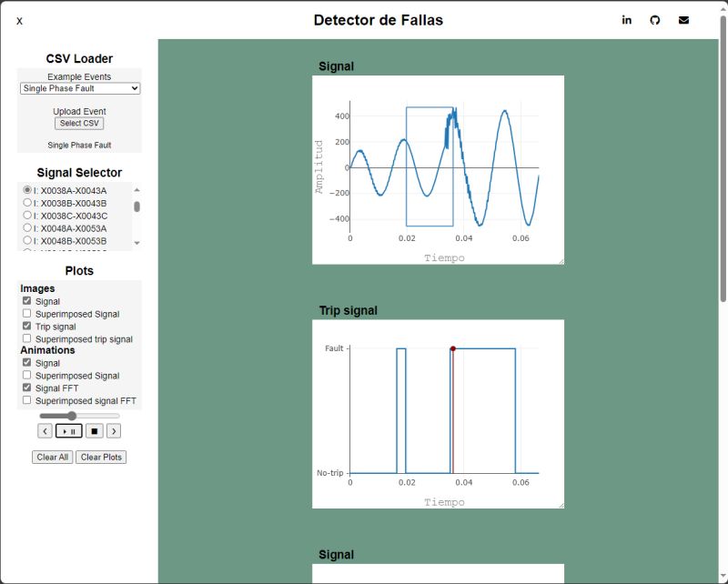Uncheck the Signal FFT checkbox

click(x=27, y=388)
